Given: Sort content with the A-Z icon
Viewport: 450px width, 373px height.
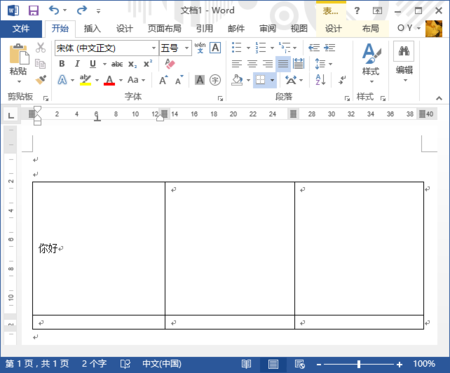Looking at the screenshot, I should coord(320,80).
